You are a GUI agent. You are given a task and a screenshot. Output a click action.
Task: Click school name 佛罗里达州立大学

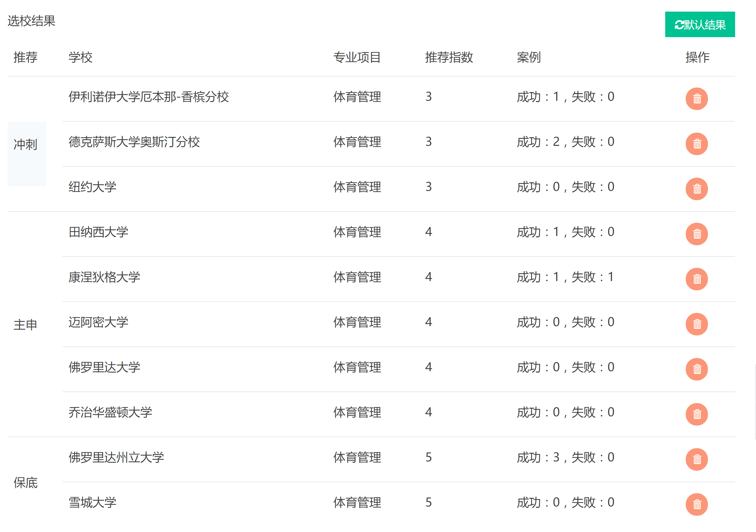click(x=116, y=457)
